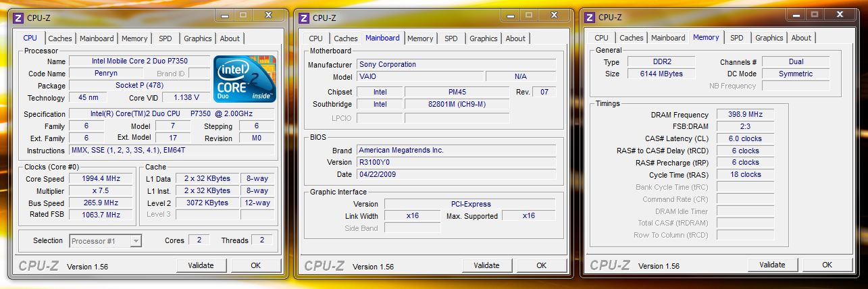868x289 pixels.
Task: Click Cores count value 2
Action: (x=199, y=240)
